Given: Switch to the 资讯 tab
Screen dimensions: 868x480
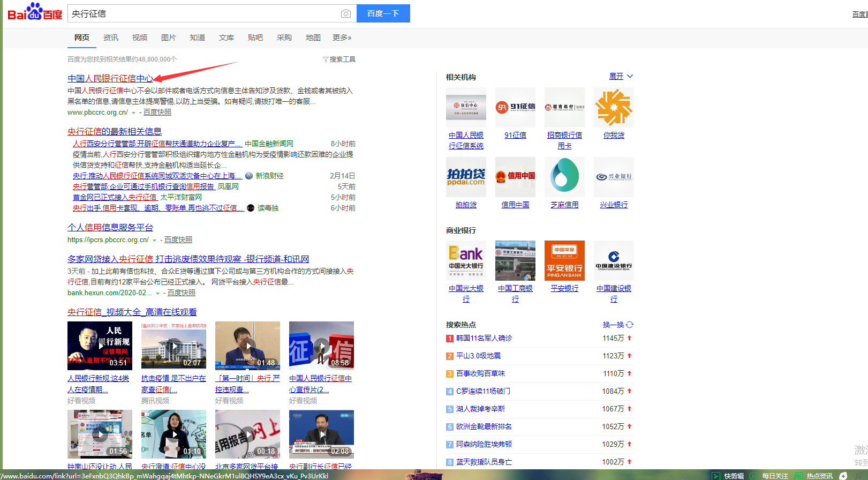Looking at the screenshot, I should pyautogui.click(x=111, y=37).
